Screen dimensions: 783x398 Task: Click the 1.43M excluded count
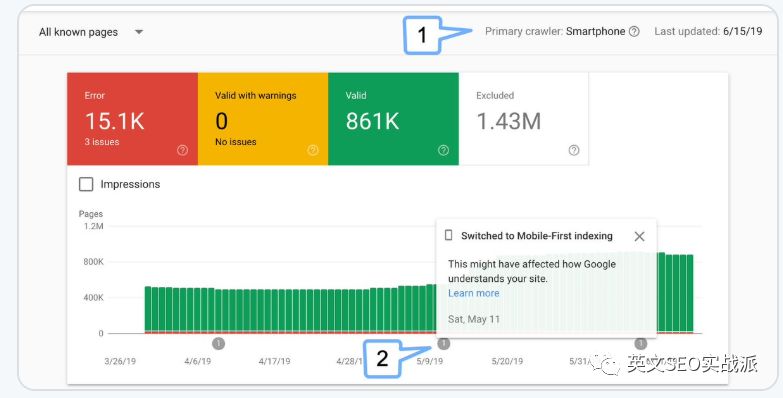pyautogui.click(x=508, y=121)
